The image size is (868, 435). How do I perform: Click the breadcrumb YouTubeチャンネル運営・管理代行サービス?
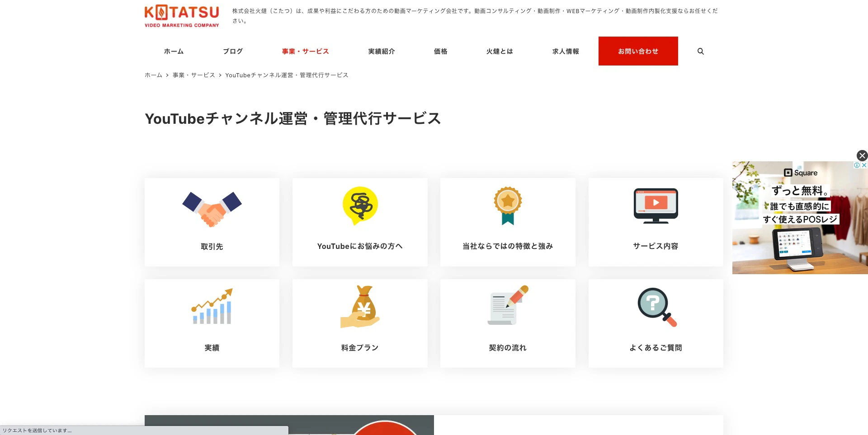coord(287,75)
